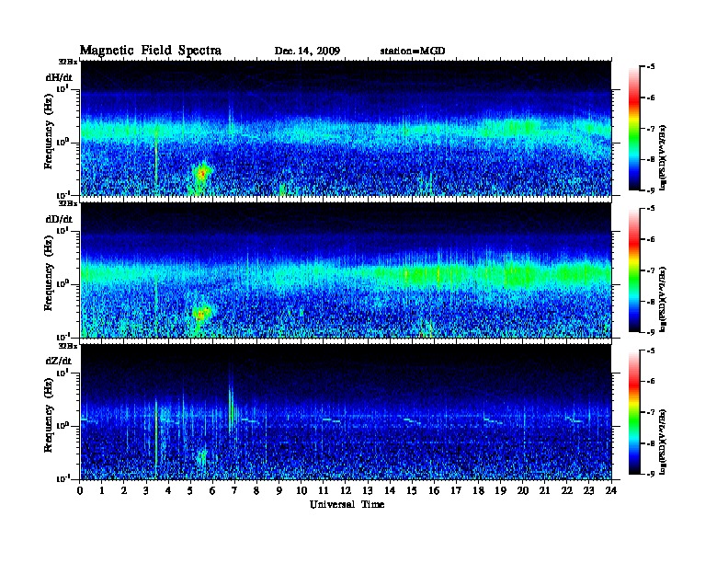
Task: Click the log(PSD) units label beside the dZ/dt color bar
Action: (663, 442)
